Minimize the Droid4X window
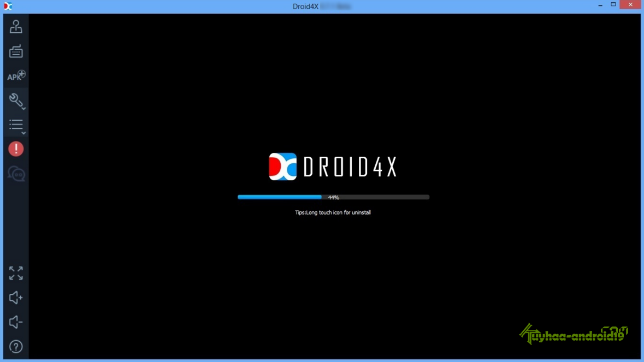 pos(600,5)
